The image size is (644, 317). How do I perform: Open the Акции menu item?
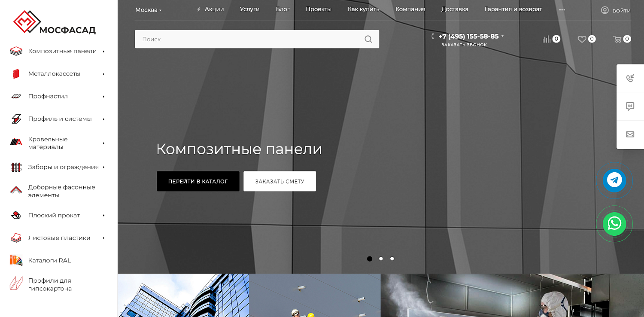214,9
